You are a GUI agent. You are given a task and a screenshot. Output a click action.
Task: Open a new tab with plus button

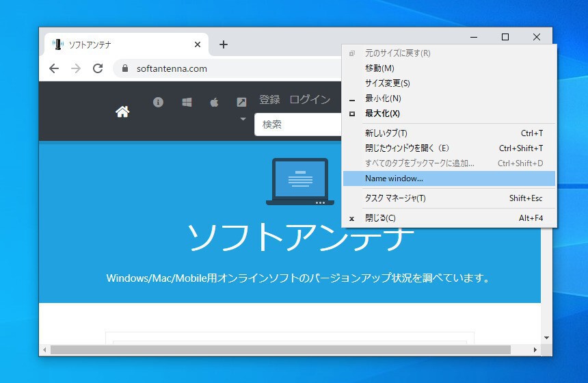tap(224, 44)
